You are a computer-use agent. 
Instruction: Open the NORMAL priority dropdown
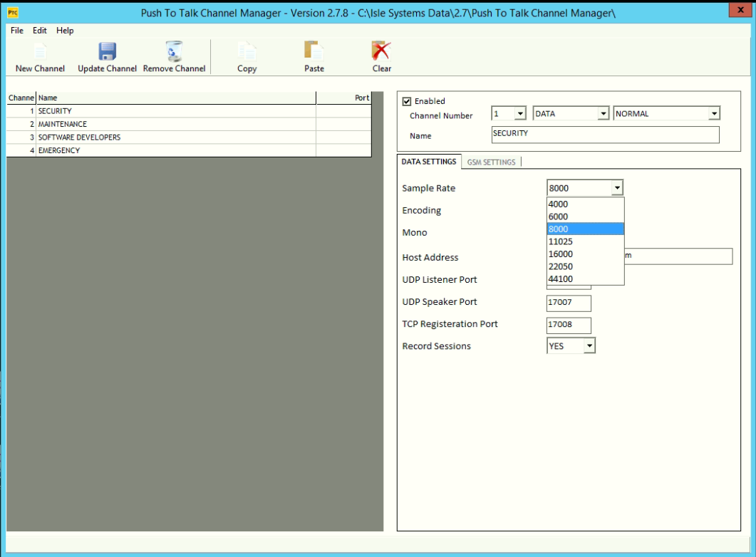click(x=714, y=114)
